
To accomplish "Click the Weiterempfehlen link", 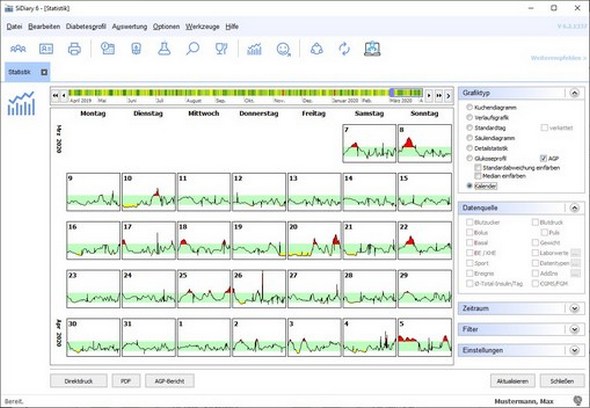I will (558, 58).
